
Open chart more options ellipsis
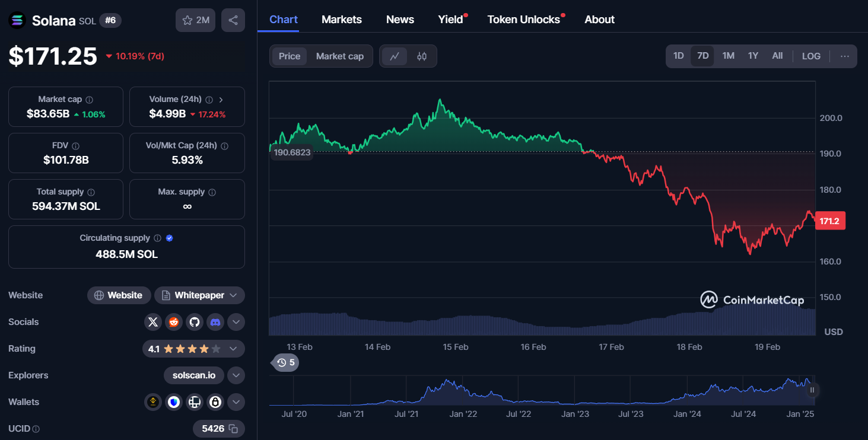(x=845, y=56)
